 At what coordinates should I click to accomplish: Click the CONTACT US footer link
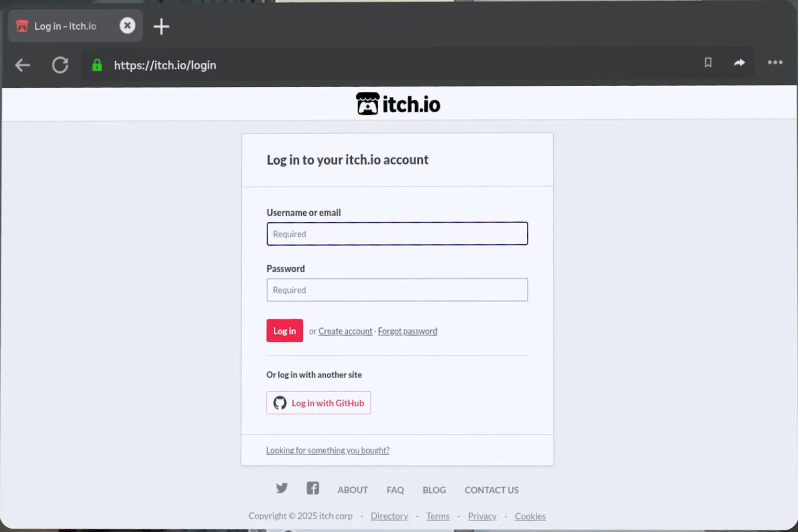click(491, 490)
